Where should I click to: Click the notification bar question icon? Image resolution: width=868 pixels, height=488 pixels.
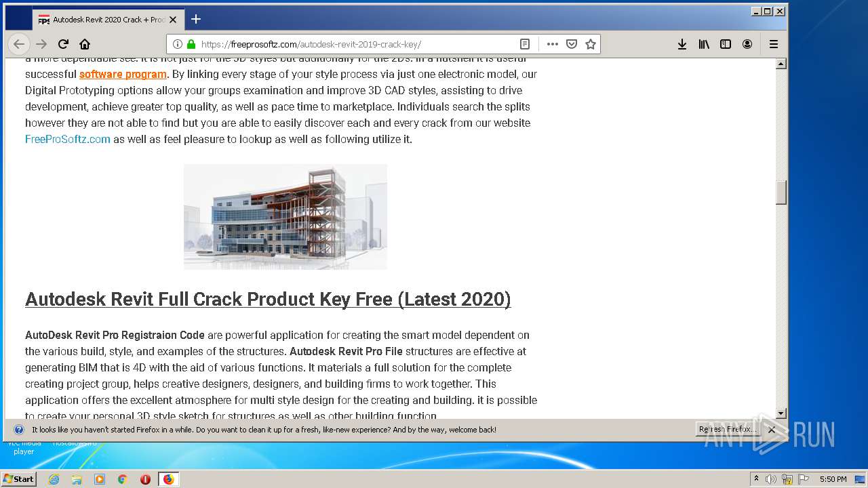tap(19, 430)
